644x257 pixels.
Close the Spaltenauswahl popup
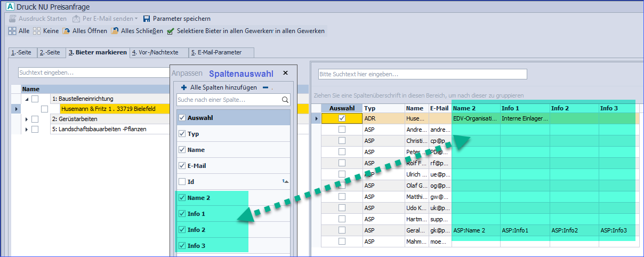point(285,73)
